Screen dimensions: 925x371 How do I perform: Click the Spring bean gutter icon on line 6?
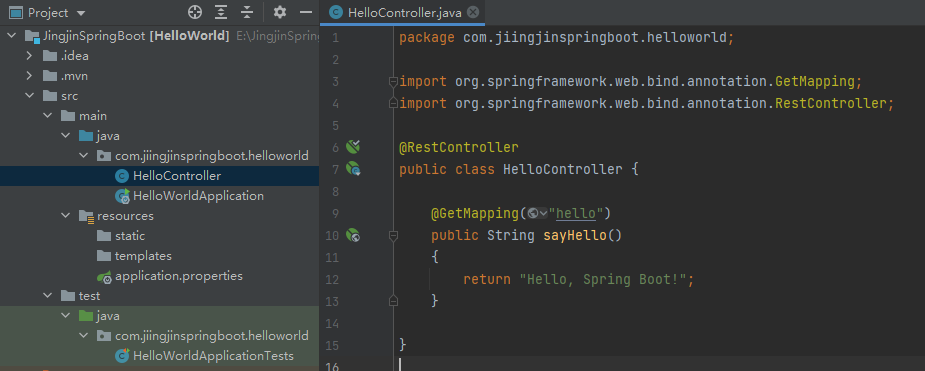click(x=353, y=146)
